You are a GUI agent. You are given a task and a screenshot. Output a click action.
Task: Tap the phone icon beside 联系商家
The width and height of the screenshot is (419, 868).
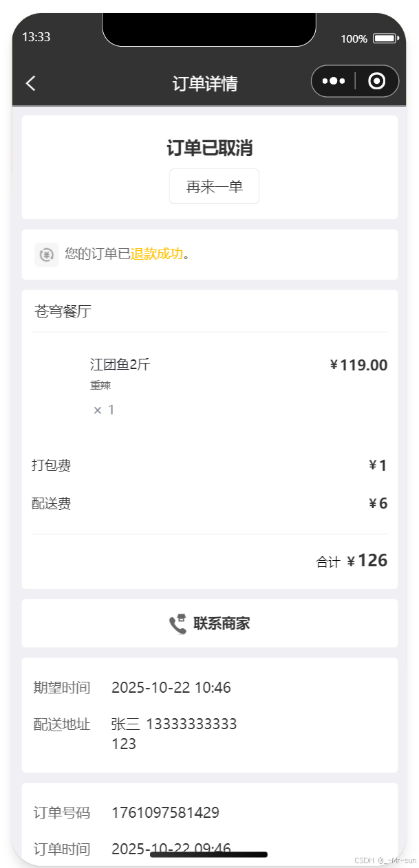pyautogui.click(x=177, y=623)
